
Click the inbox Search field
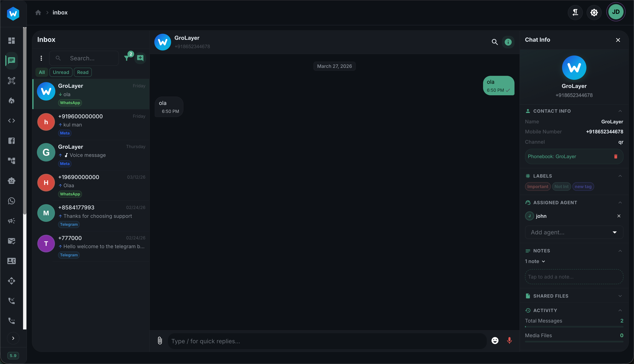pyautogui.click(x=84, y=58)
